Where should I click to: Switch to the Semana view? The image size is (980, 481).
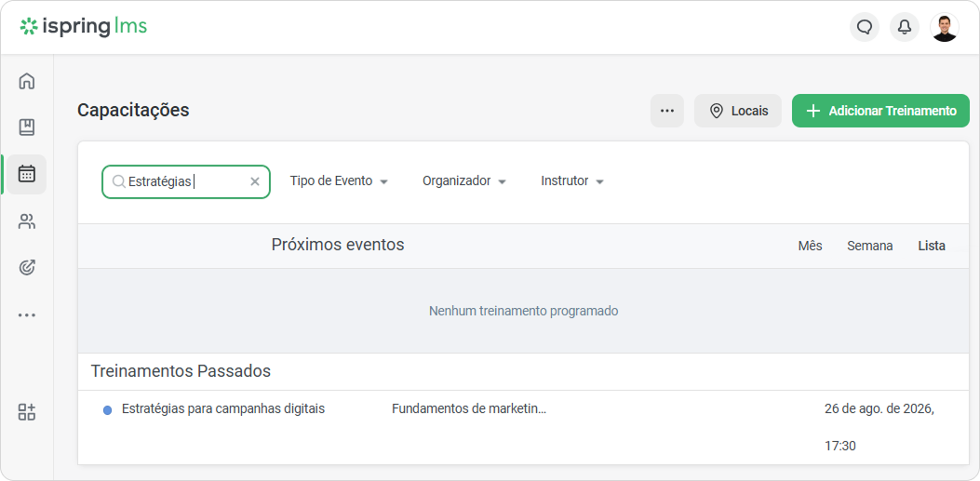[x=869, y=247]
